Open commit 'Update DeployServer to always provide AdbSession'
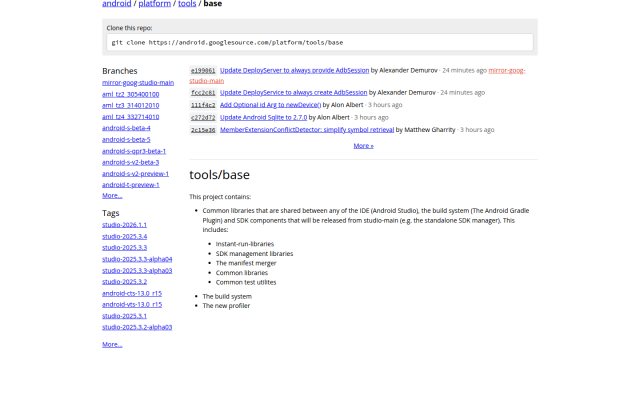 (x=294, y=70)
